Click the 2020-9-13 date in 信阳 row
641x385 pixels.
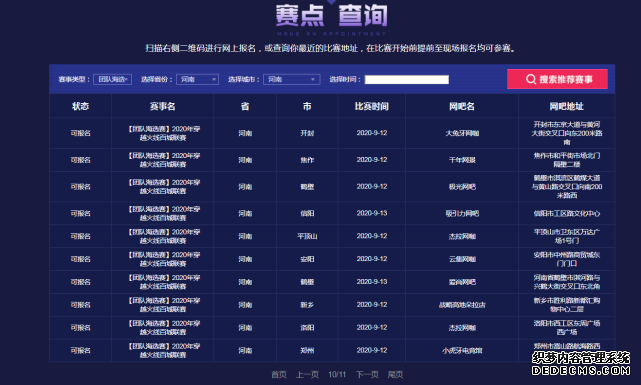(x=372, y=213)
